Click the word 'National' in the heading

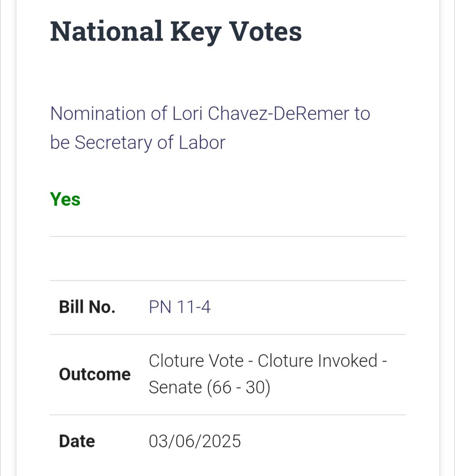[106, 31]
